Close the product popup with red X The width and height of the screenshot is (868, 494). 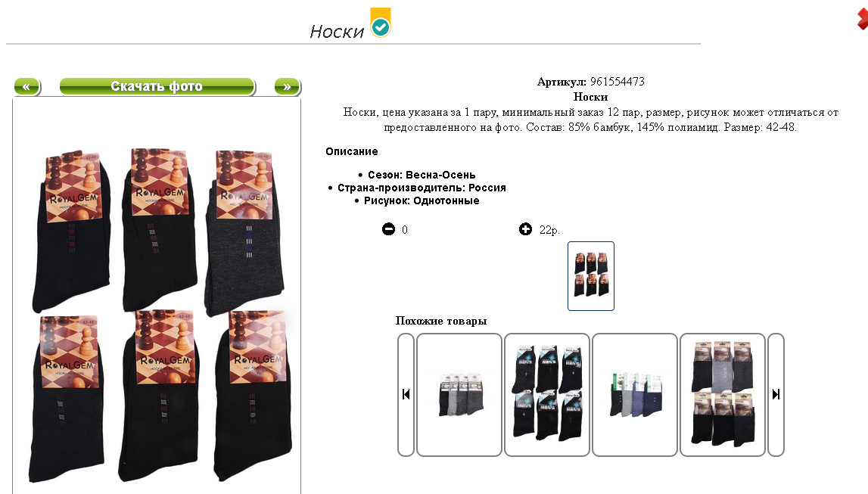point(862,20)
